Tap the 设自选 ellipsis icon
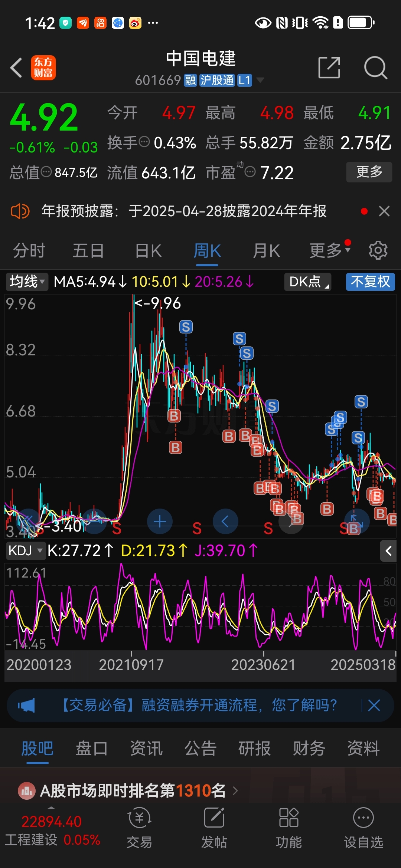401x868 pixels. pos(363,818)
